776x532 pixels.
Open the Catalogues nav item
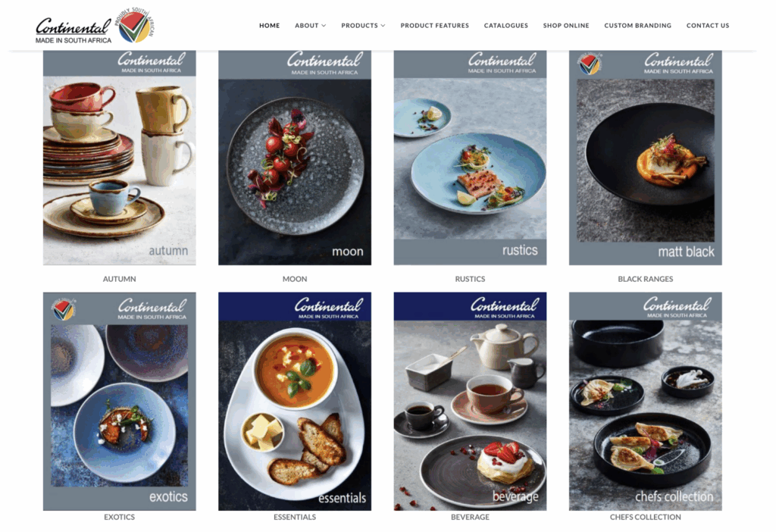[x=505, y=26]
